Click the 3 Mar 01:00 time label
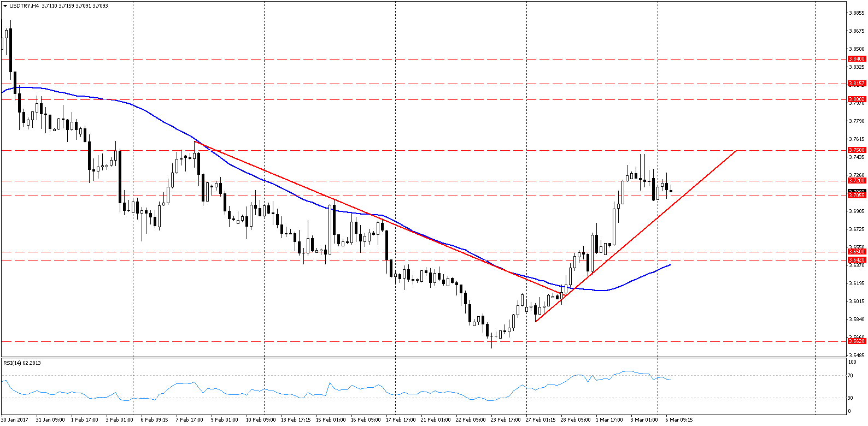This screenshot has height=426, width=868. tap(644, 420)
